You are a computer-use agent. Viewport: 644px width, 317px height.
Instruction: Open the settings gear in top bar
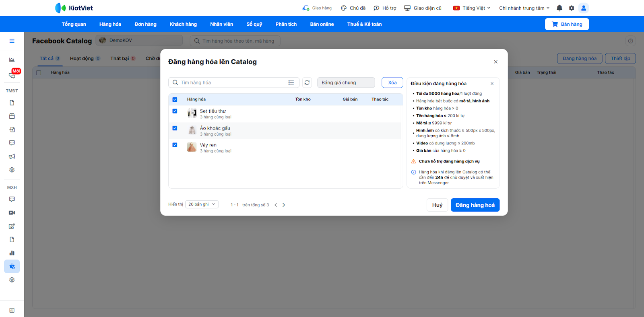pyautogui.click(x=572, y=8)
